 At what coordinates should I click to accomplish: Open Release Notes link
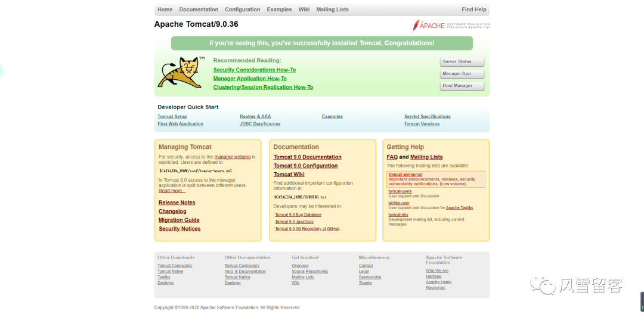[x=177, y=203]
